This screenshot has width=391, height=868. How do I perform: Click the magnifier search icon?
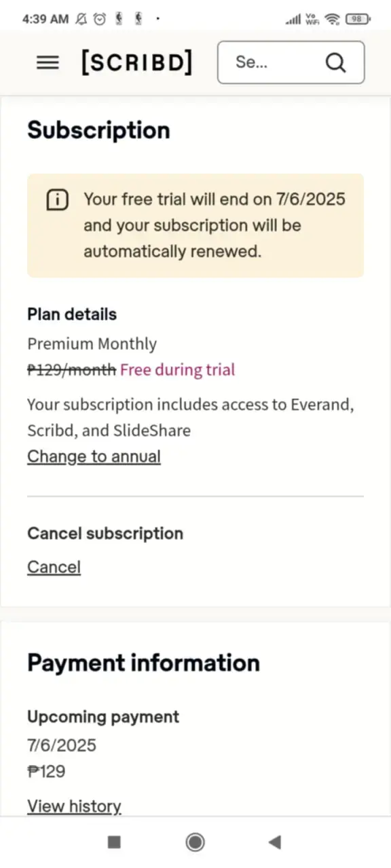[x=335, y=62]
